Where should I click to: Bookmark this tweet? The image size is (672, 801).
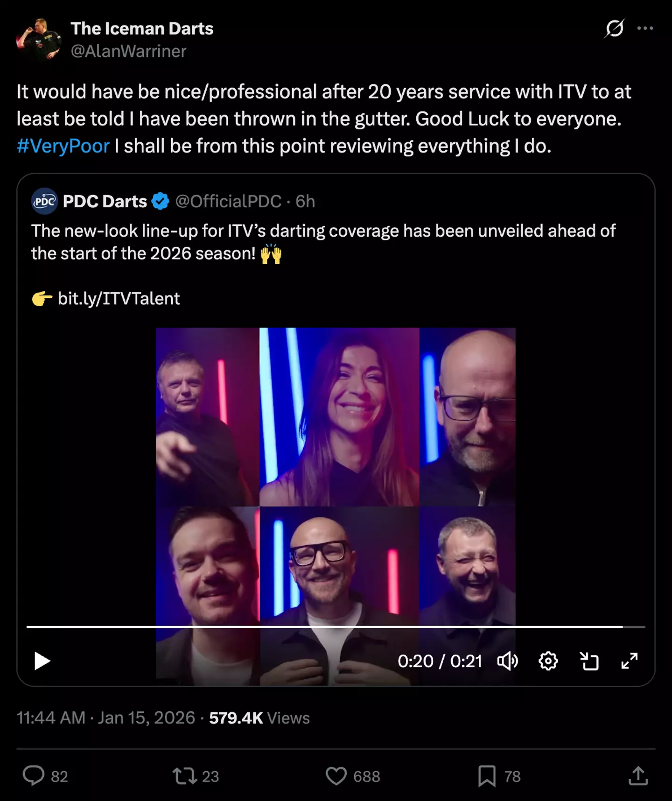click(x=487, y=776)
